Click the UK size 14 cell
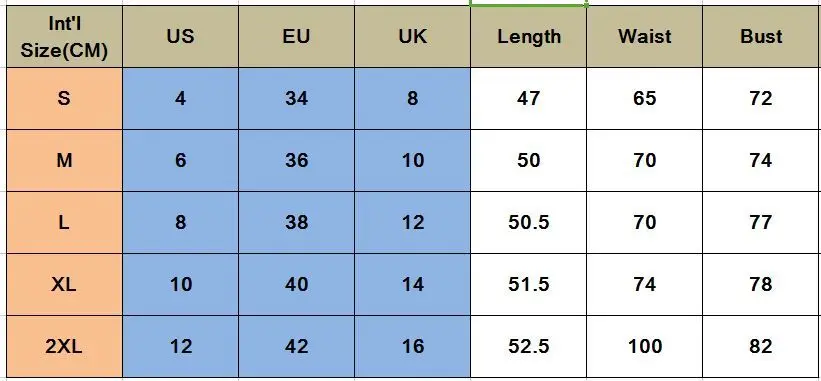Image resolution: width=821 pixels, height=381 pixels. tap(413, 284)
